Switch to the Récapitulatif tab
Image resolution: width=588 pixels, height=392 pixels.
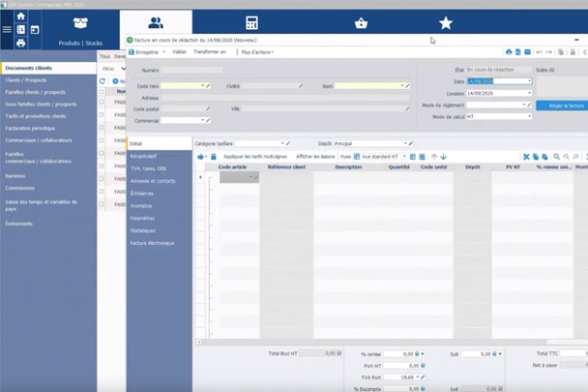pos(143,156)
